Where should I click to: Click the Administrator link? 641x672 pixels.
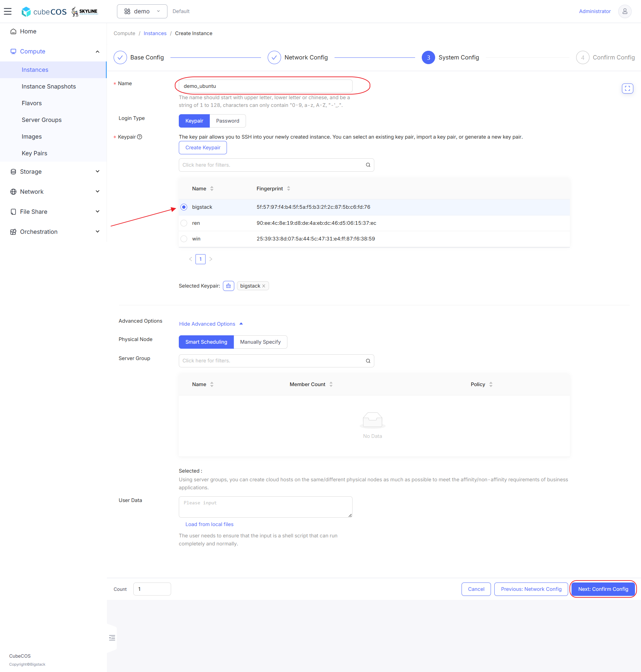[595, 11]
